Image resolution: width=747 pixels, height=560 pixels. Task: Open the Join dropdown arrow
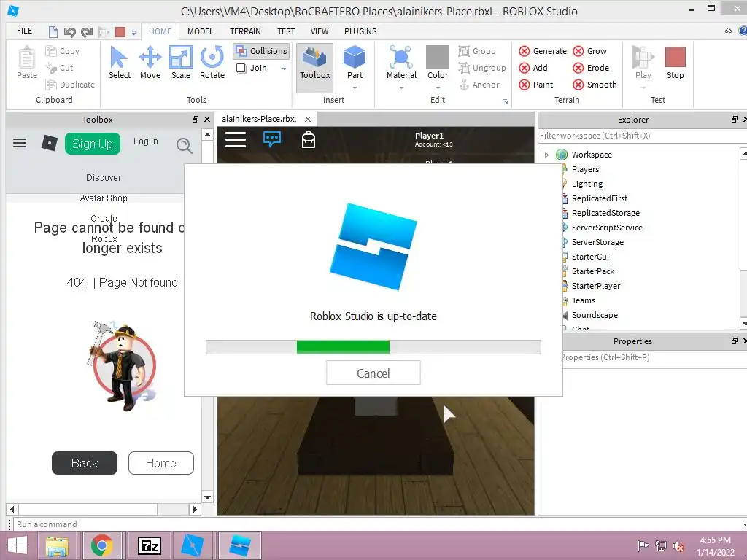(284, 69)
